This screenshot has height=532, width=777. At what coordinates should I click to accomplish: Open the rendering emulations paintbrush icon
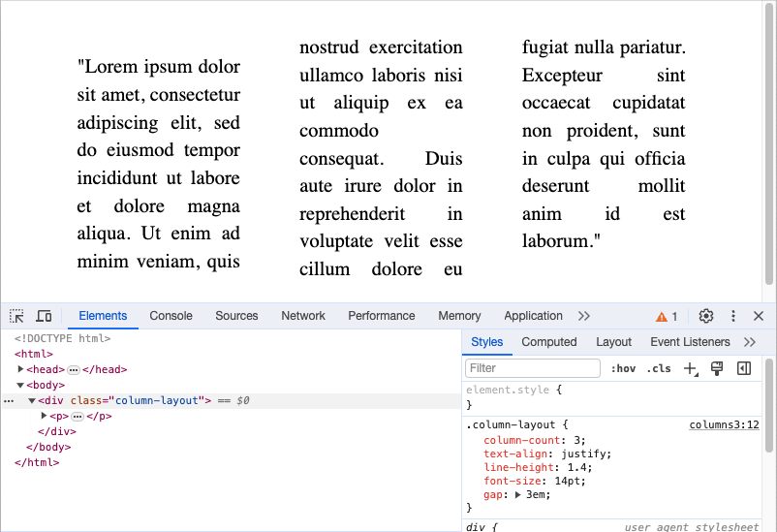718,368
